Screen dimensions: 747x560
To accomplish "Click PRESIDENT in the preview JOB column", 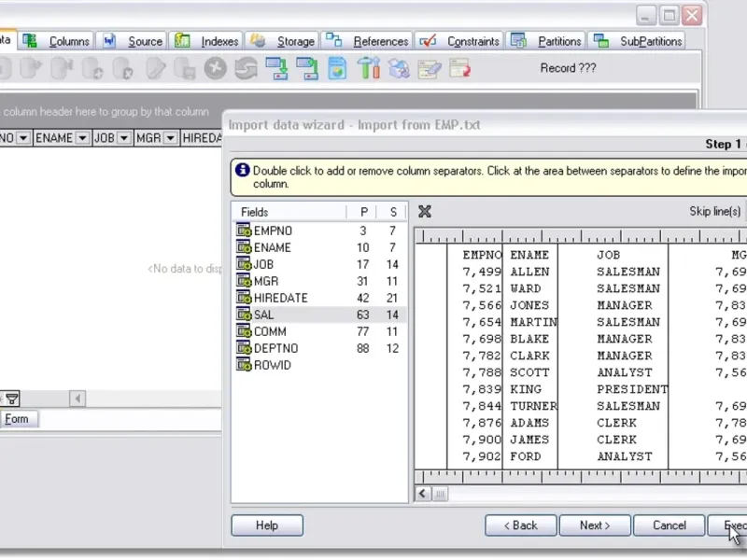I will pyautogui.click(x=633, y=389).
